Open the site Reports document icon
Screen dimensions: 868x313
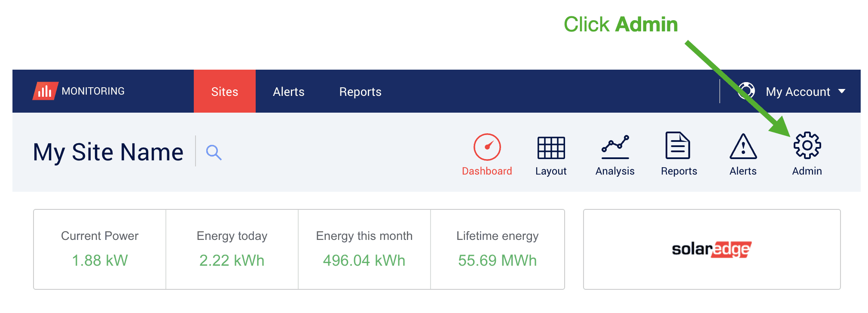[678, 146]
